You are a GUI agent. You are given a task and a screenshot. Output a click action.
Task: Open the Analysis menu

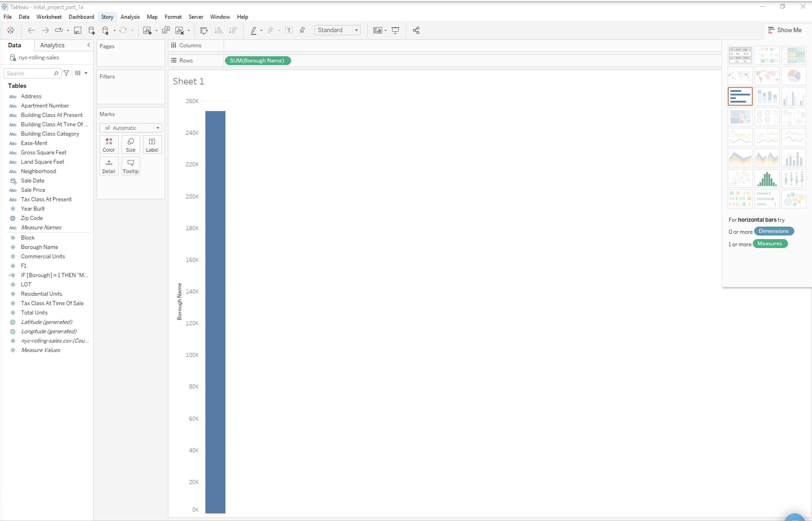[130, 17]
